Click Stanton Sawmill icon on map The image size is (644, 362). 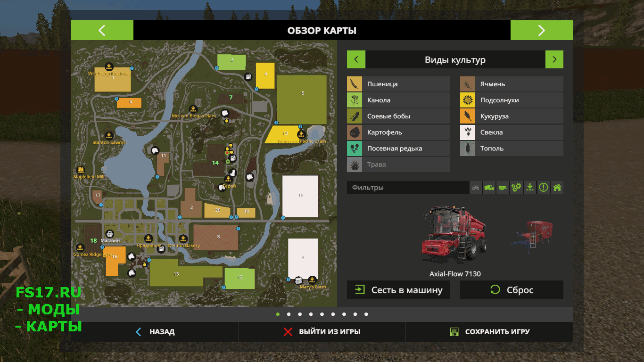[x=109, y=135]
